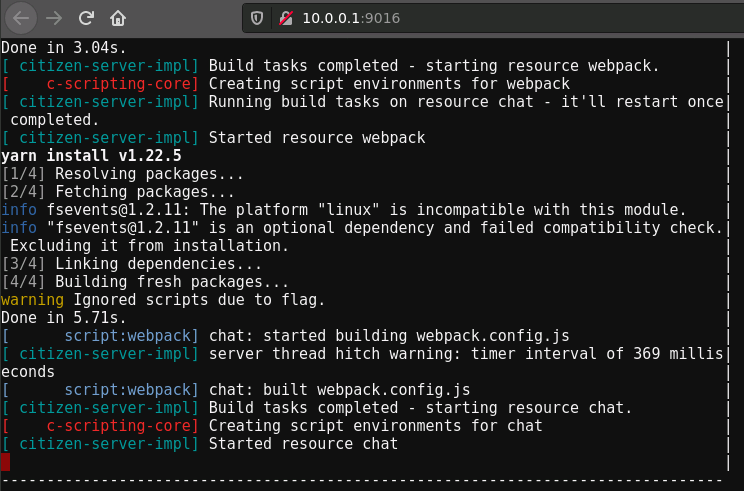Click '[1/4] Resolving packages...' line
This screenshot has width=744, height=491.
[x=122, y=174]
